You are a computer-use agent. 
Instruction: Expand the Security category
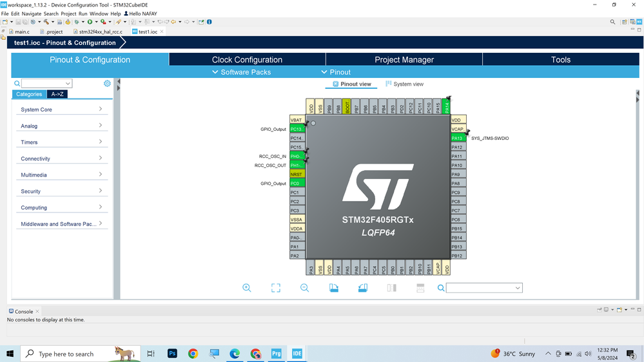(x=62, y=191)
